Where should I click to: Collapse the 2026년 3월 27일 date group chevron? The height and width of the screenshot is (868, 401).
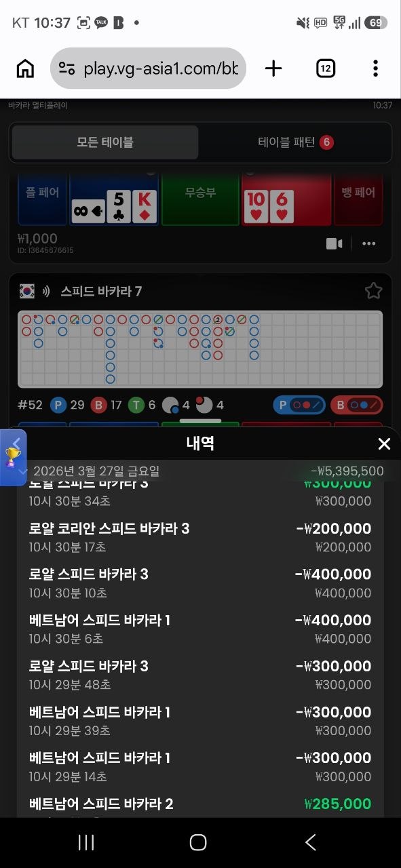pyautogui.click(x=23, y=471)
